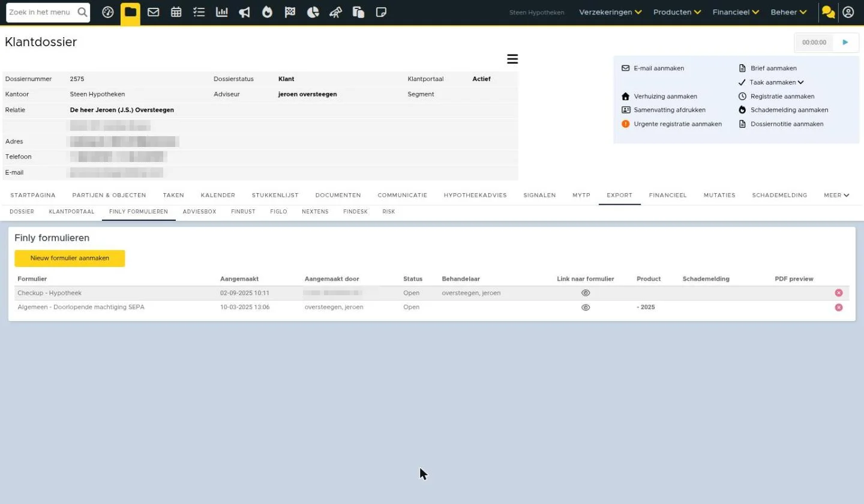Open the Adviesbox sub-tab
This screenshot has width=864, height=504.
point(199,212)
